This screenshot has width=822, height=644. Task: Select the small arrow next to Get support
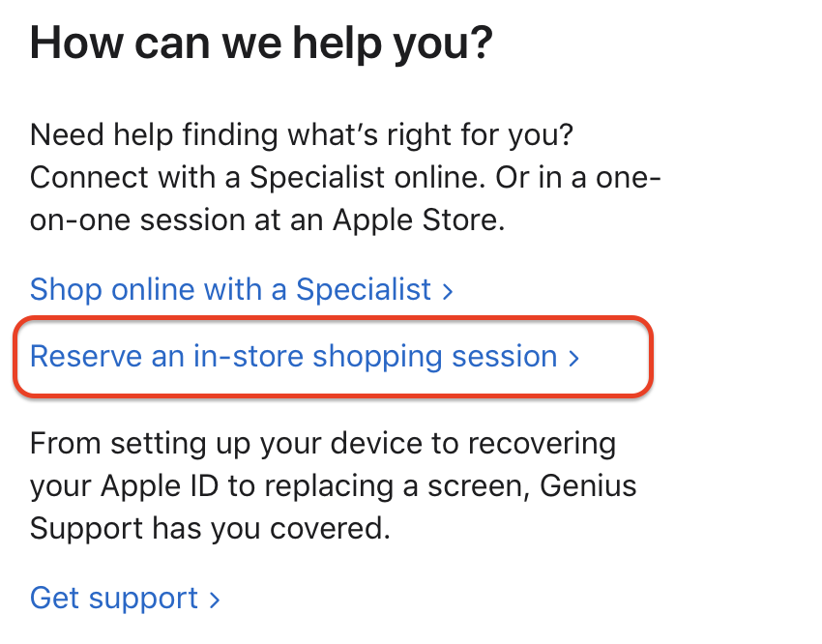tap(215, 598)
